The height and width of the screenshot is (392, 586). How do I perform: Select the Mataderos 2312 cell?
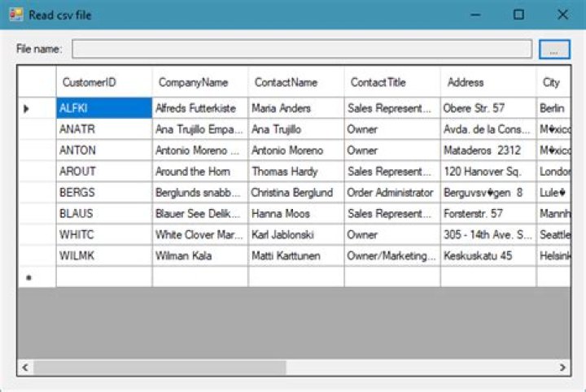click(x=488, y=150)
